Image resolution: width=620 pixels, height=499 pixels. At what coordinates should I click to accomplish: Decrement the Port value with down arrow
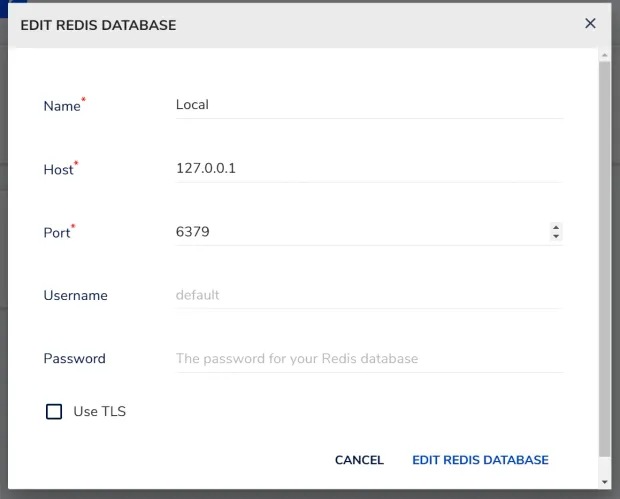coord(556,237)
